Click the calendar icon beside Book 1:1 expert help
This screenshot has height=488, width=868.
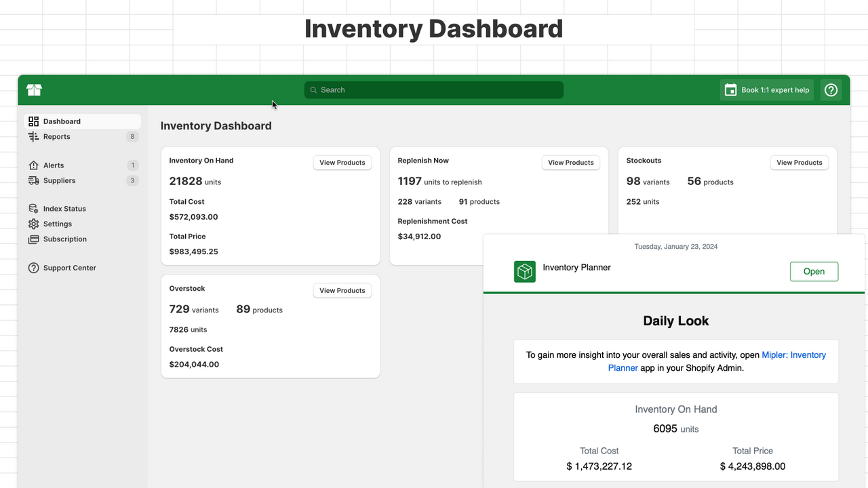pyautogui.click(x=730, y=90)
